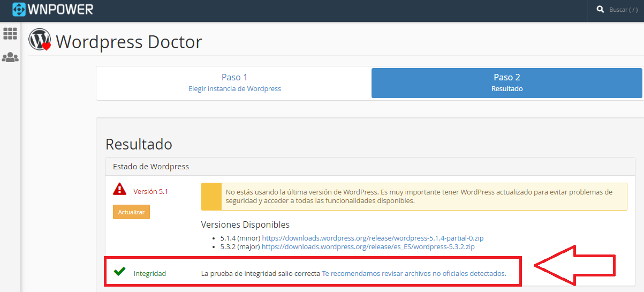Open the users group icon in sidebar
Image resolution: width=644 pixels, height=292 pixels.
click(10, 57)
